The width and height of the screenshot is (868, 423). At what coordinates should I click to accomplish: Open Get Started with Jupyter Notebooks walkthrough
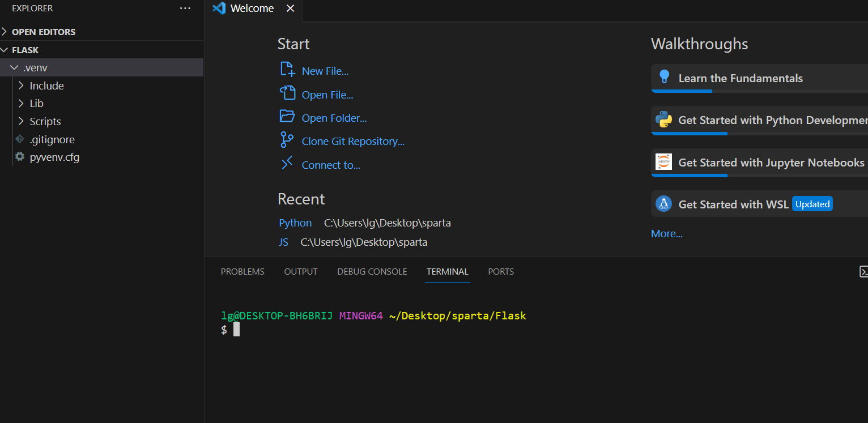[759, 163]
